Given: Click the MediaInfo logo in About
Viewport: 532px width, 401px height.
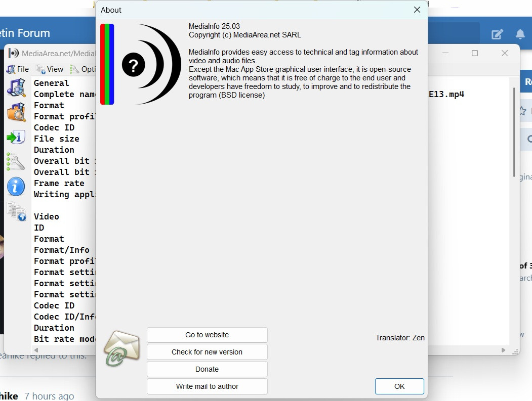Looking at the screenshot, I should 151,64.
